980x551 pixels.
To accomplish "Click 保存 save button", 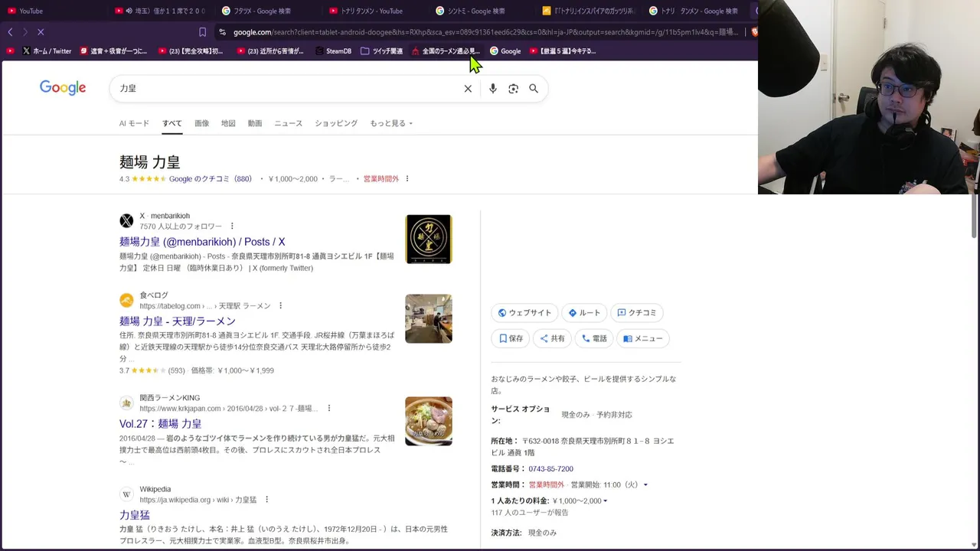I will point(511,338).
